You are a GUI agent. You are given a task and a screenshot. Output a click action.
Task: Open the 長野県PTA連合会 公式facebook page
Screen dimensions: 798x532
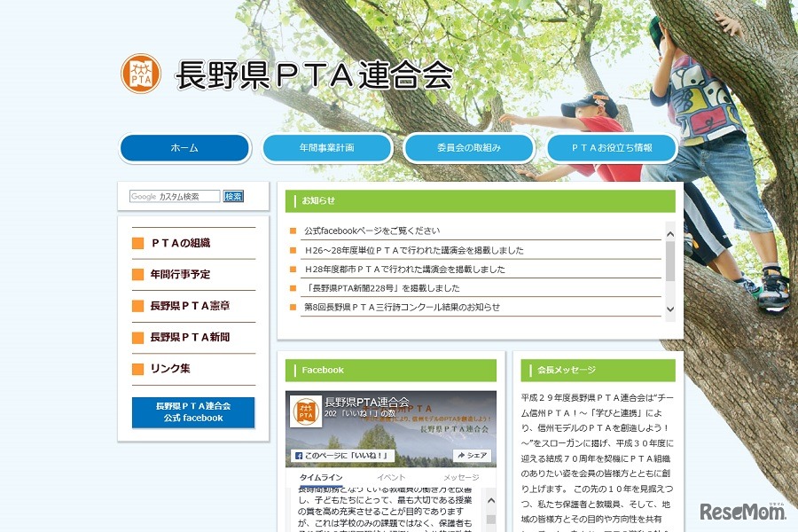pyautogui.click(x=193, y=412)
